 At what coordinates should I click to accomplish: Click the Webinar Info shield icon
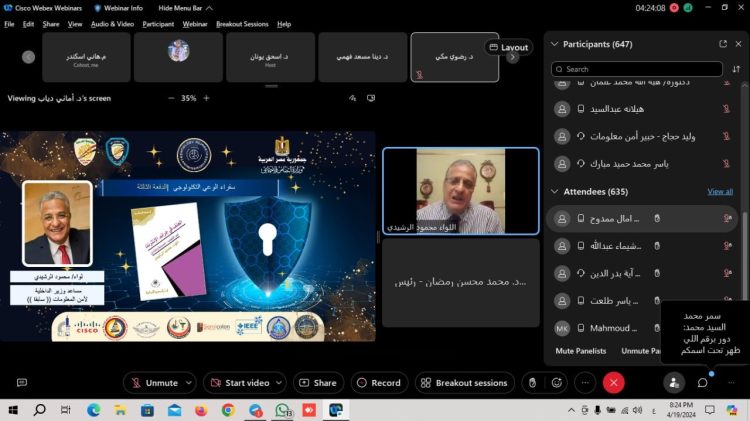point(98,8)
